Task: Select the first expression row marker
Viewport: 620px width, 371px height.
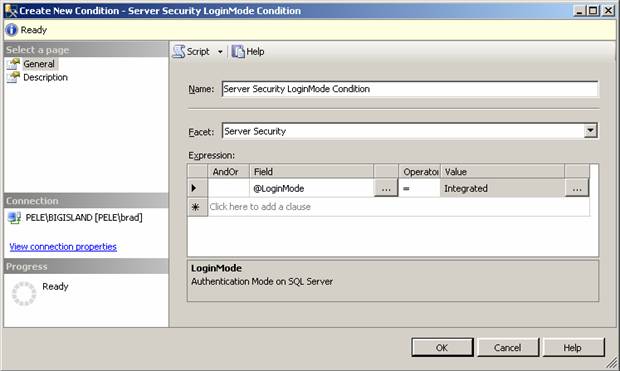Action: [197, 188]
